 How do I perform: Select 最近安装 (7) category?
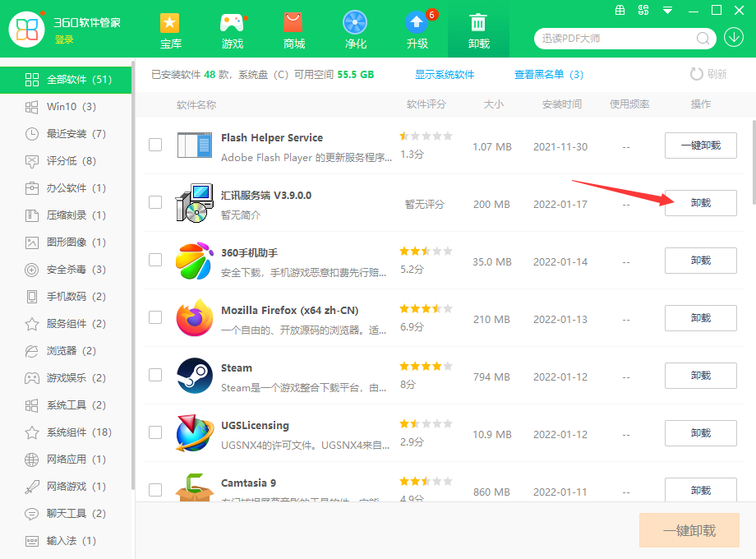pos(66,134)
